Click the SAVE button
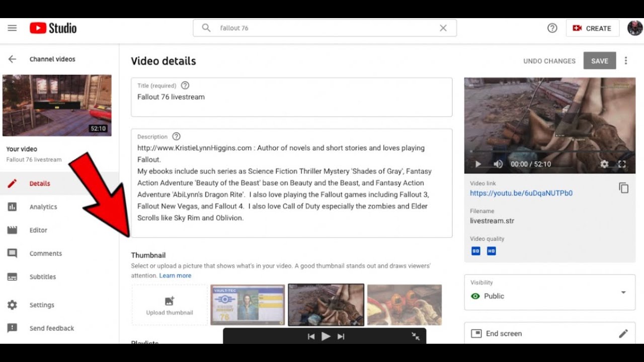 click(x=600, y=61)
